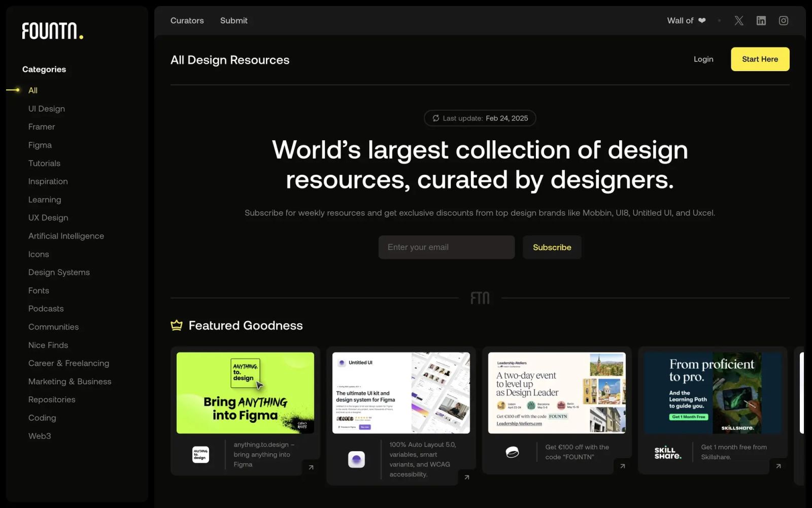Viewport: 812px width, 508px height.
Task: Select the Fonts category
Action: 39,291
